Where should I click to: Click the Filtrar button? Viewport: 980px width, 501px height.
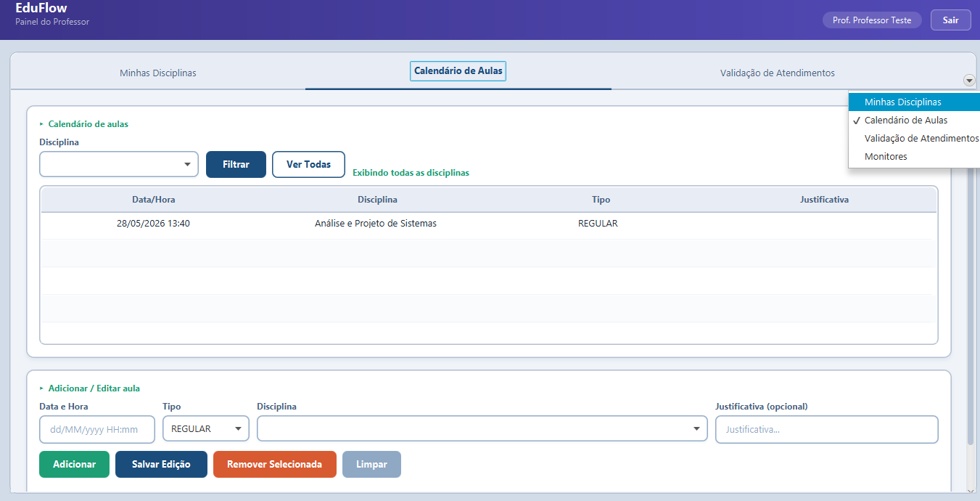click(x=236, y=164)
